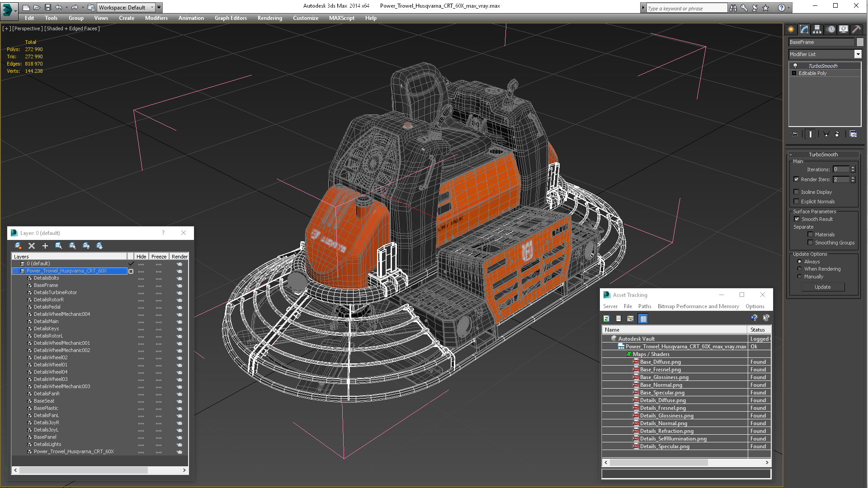Open the Hierarchy command panel tab
This screenshot has height=488, width=868.
point(817,29)
